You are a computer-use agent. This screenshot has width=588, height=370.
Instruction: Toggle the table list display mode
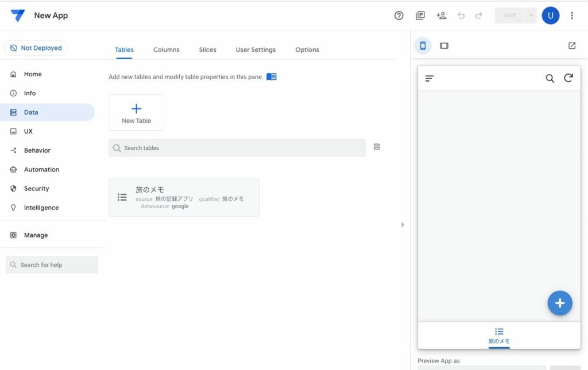tap(377, 147)
